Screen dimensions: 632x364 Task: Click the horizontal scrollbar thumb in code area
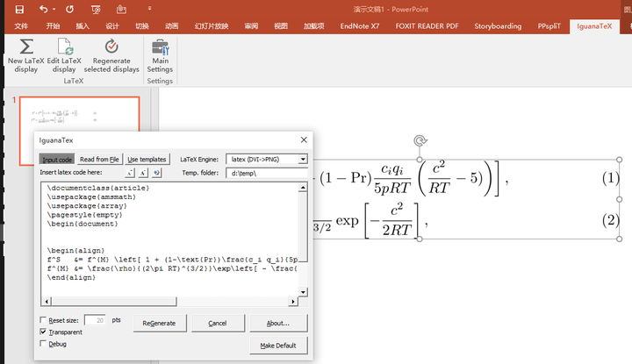[113, 302]
